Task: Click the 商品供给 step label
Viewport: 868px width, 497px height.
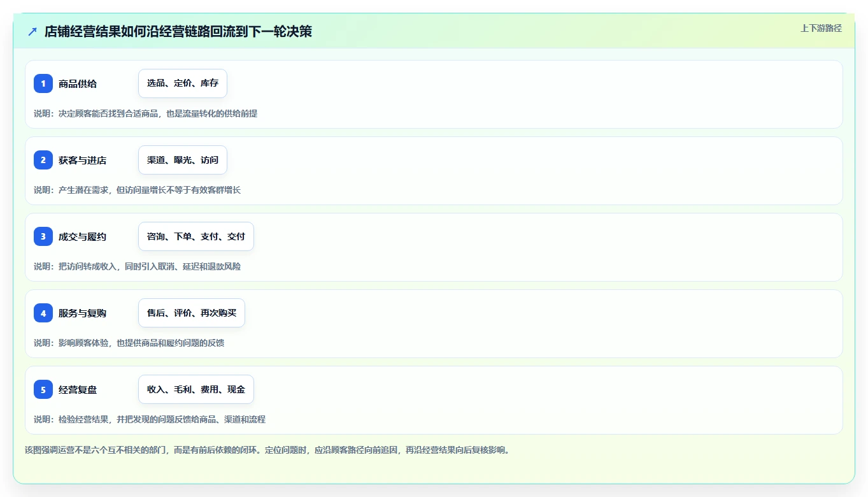Action: 78,83
